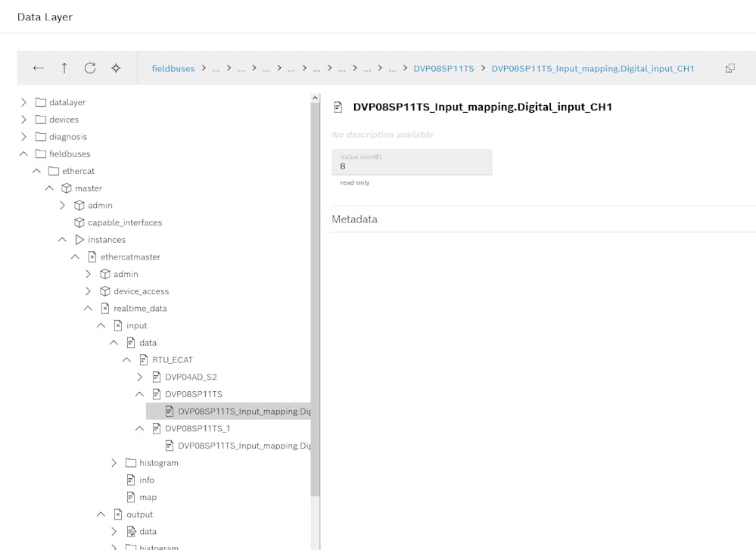Expand the DVP04AD_S2 node
This screenshot has width=756, height=550.
click(139, 377)
